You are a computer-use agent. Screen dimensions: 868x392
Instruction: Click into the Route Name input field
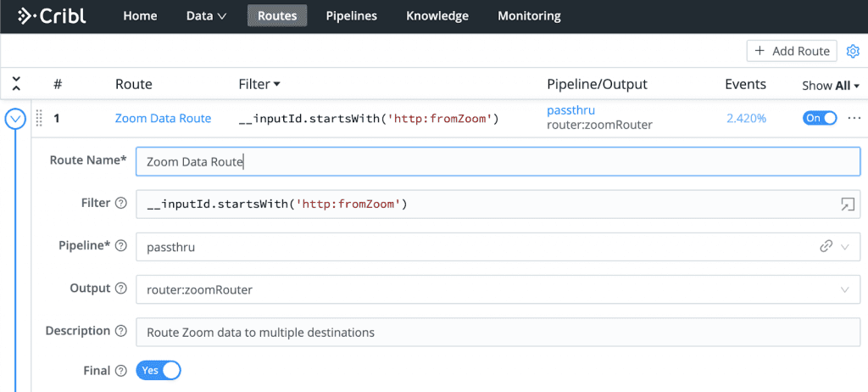(x=498, y=161)
